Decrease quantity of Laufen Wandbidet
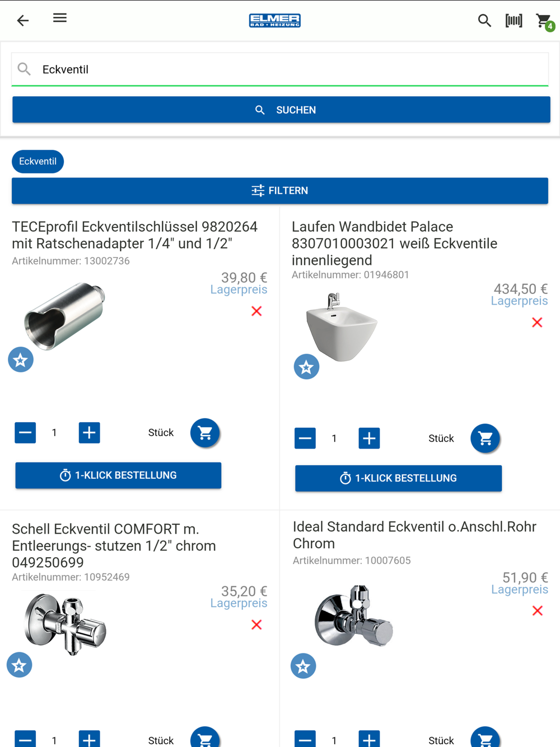This screenshot has width=560, height=747. click(x=305, y=438)
